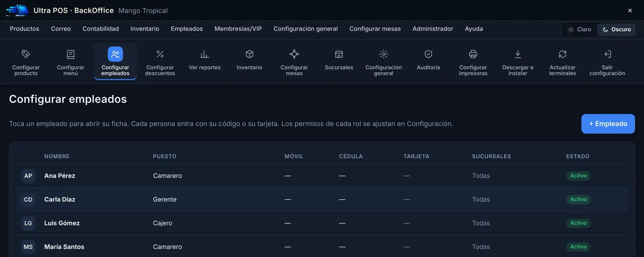The height and width of the screenshot is (257, 644).
Task: Open the Correo menu
Action: [x=61, y=29]
